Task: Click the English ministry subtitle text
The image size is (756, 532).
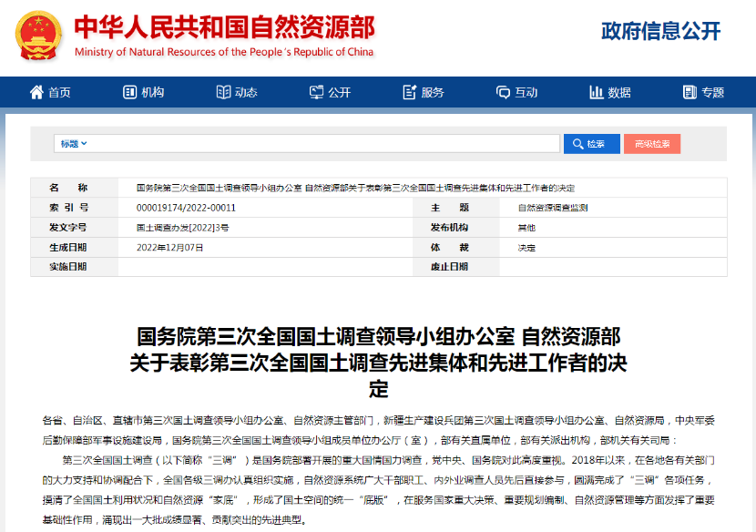Action: [223, 52]
